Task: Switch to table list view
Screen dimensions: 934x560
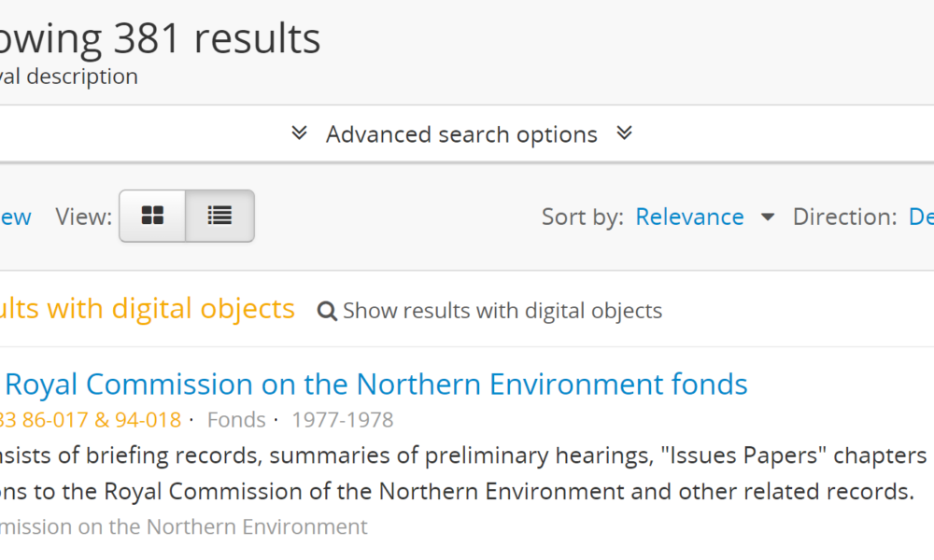Action: [x=219, y=217]
